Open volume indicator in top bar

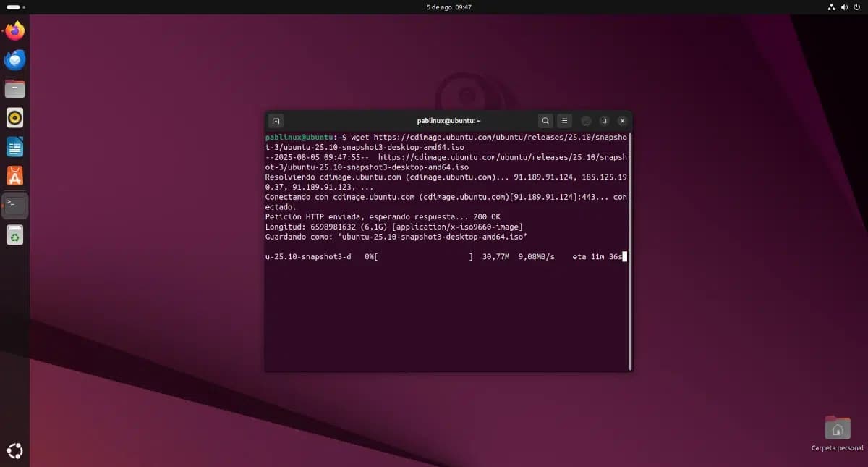(844, 7)
